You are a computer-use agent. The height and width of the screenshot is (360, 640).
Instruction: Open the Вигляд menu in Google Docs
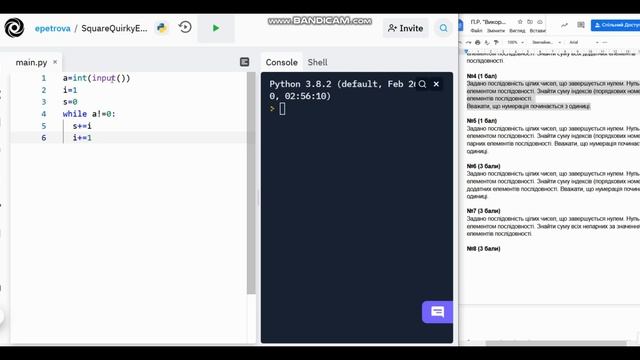517,31
